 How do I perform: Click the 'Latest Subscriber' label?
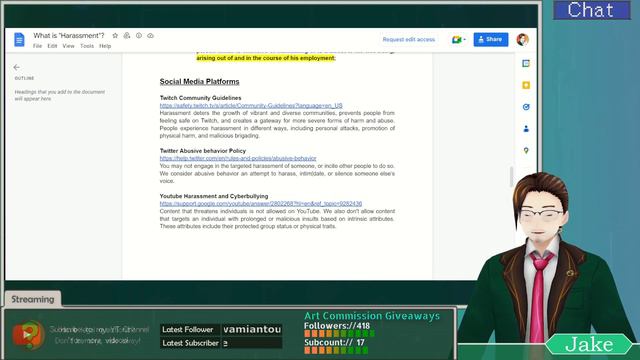tap(190, 343)
